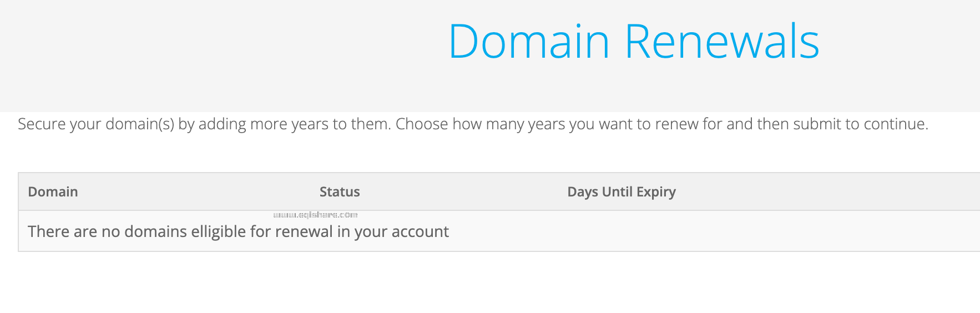
Task: Click the header row between Status and Days
Action: [461, 192]
